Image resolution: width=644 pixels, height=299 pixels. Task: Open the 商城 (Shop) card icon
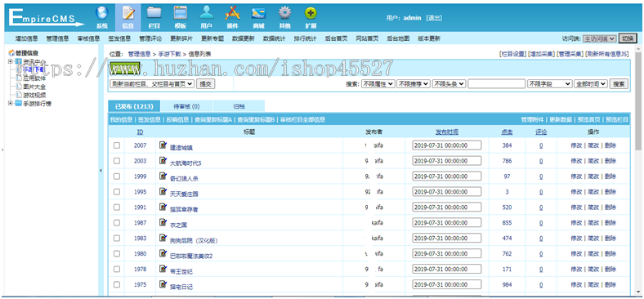[258, 13]
